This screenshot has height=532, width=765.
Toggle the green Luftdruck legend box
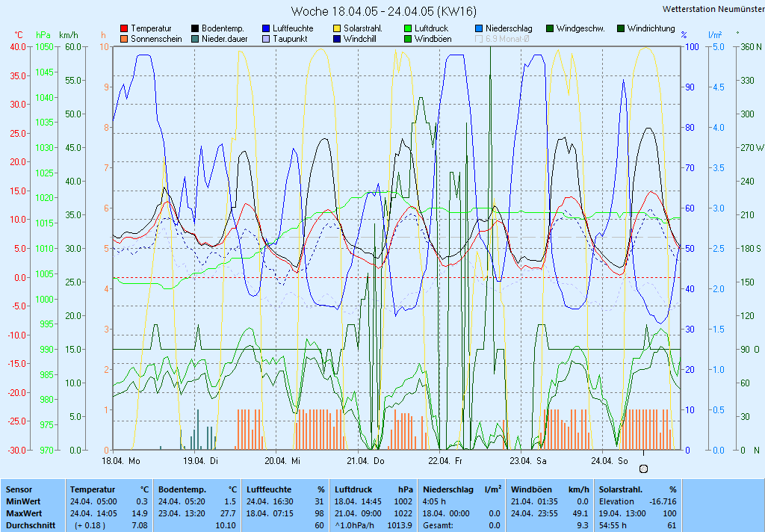pyautogui.click(x=408, y=29)
